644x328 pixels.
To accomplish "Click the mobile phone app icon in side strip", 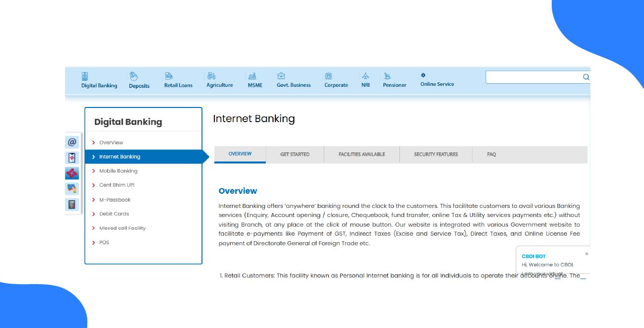I will [x=72, y=158].
